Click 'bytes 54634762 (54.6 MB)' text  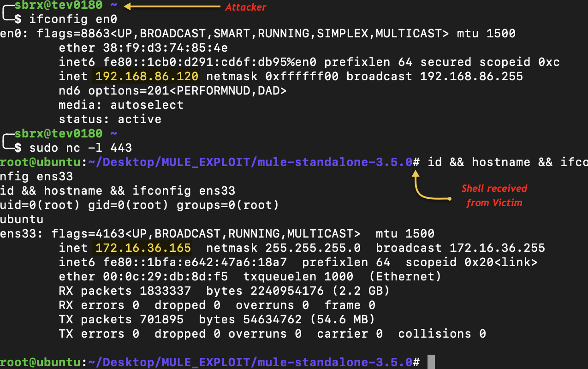click(287, 320)
